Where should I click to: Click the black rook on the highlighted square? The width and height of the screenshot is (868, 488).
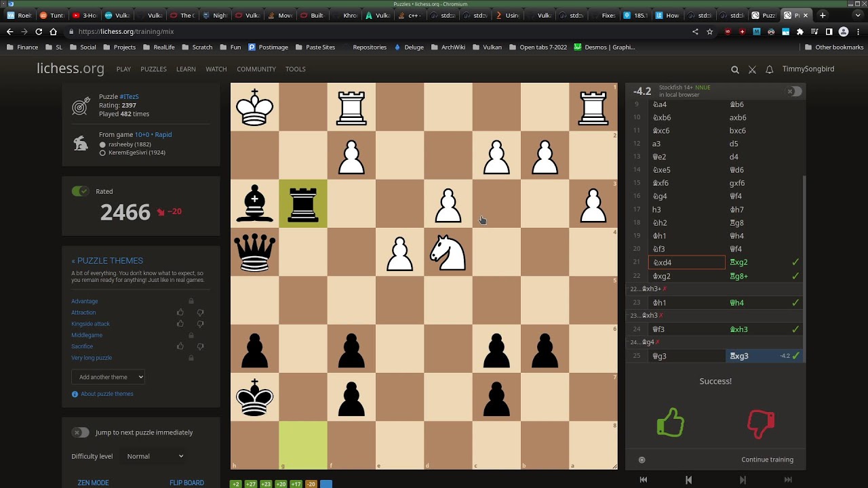(x=303, y=204)
